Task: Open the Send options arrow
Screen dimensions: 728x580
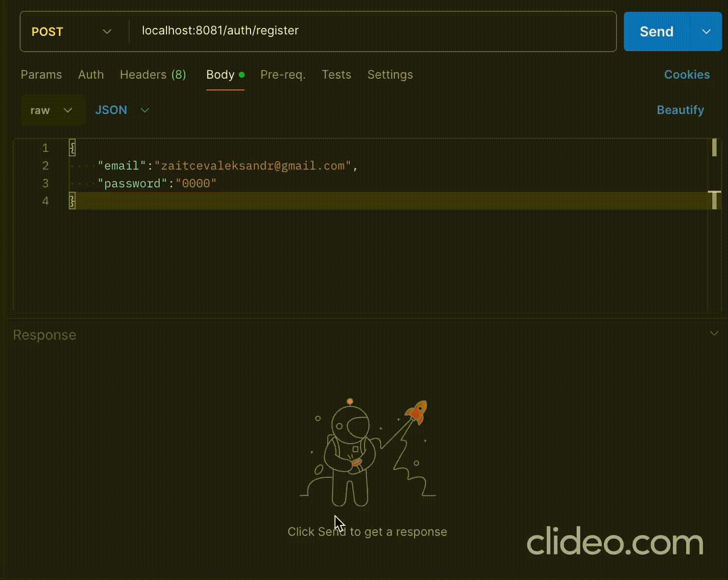Action: coord(706,32)
